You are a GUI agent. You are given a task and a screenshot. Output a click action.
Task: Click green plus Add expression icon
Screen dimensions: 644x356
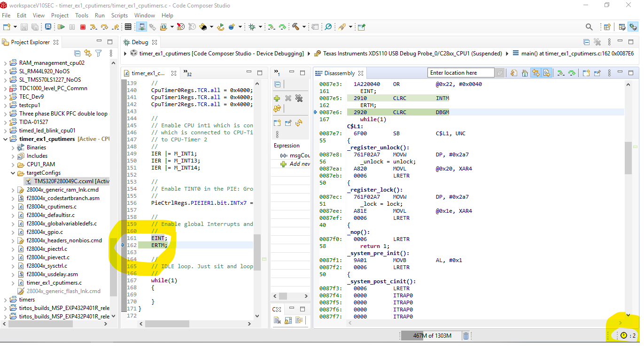pos(277,98)
